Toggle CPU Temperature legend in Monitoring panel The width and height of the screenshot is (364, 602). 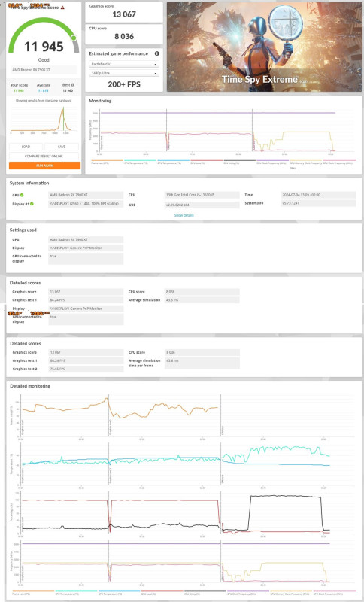(140, 162)
